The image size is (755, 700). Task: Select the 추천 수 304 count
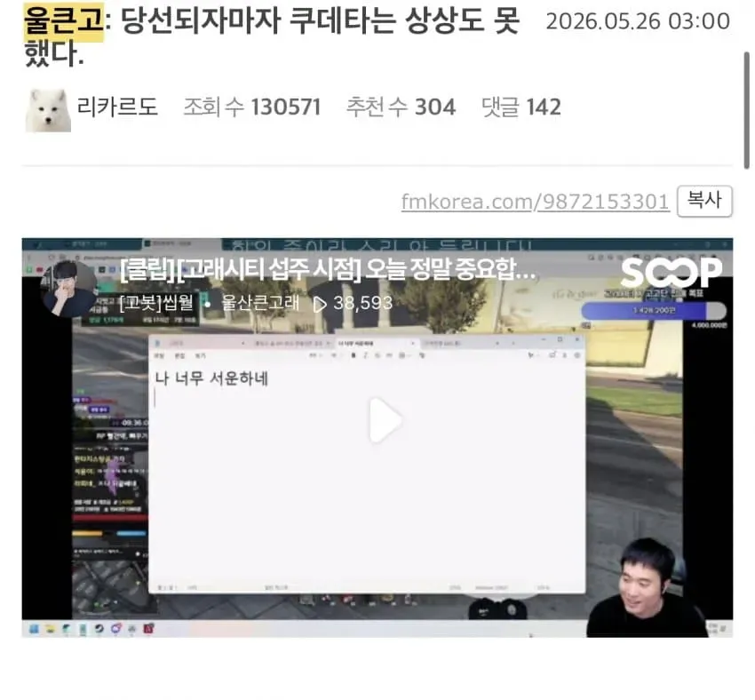(x=401, y=107)
